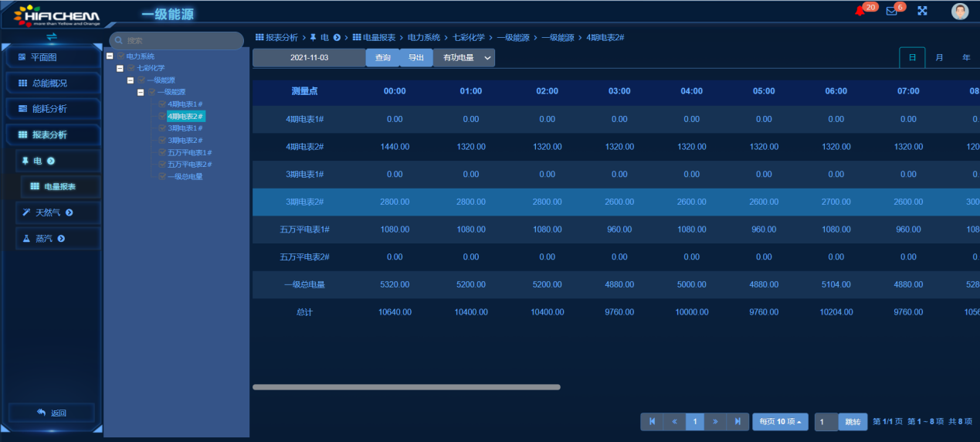980x442 pixels.
Task: Toggle the 一级总电量 tree checkbox
Action: [x=162, y=176]
